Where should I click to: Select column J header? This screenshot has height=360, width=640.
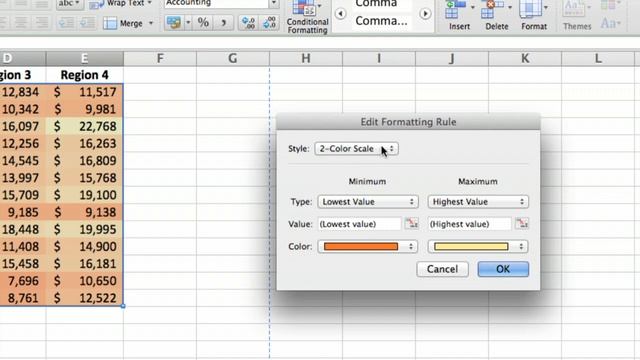coord(452,58)
